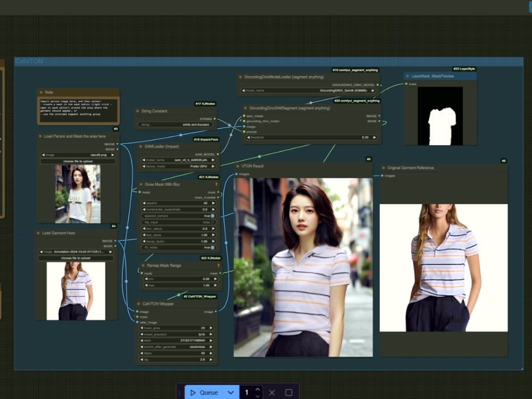Open help icon on Remap Mask Range
The height and width of the screenshot is (399, 532).
pyautogui.click(x=218, y=265)
